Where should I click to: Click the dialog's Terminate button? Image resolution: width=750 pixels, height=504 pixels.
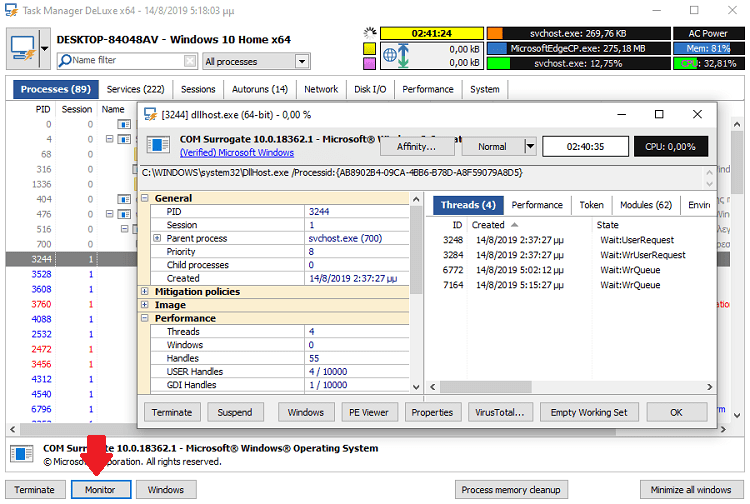coord(172,412)
